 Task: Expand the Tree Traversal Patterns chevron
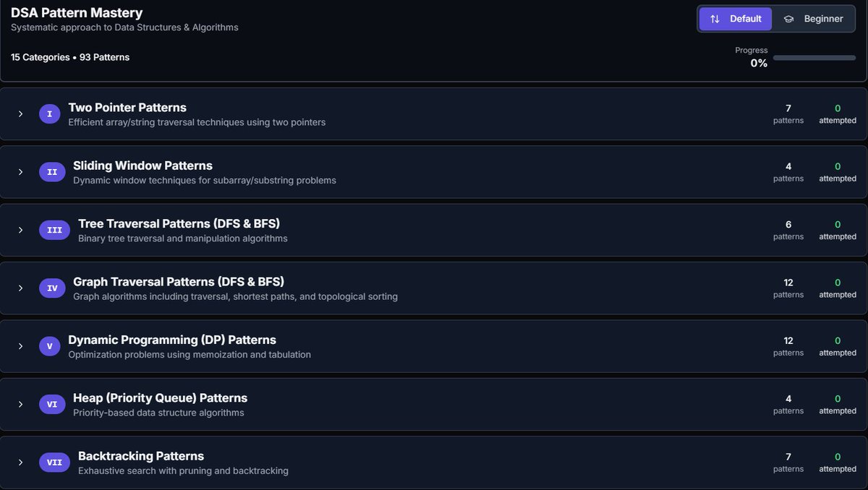(21, 230)
